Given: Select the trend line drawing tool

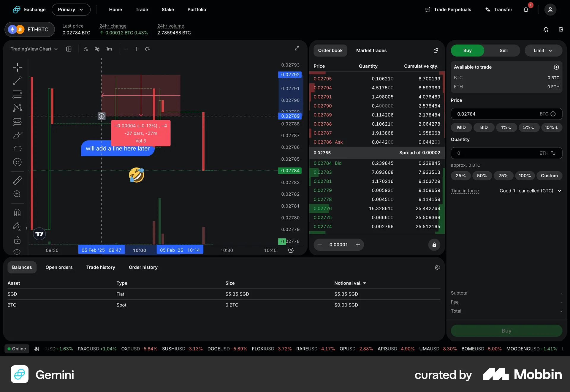Looking at the screenshot, I should tap(17, 80).
